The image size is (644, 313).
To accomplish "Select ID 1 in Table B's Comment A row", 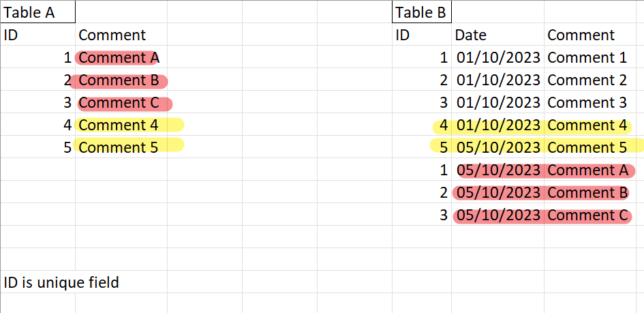I will coord(422,170).
